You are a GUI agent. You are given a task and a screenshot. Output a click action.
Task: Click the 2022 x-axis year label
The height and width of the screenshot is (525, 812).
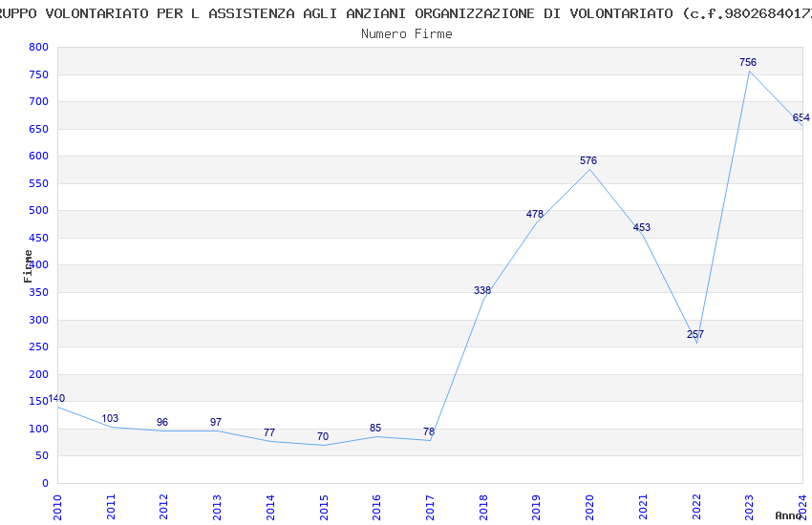[x=696, y=508]
